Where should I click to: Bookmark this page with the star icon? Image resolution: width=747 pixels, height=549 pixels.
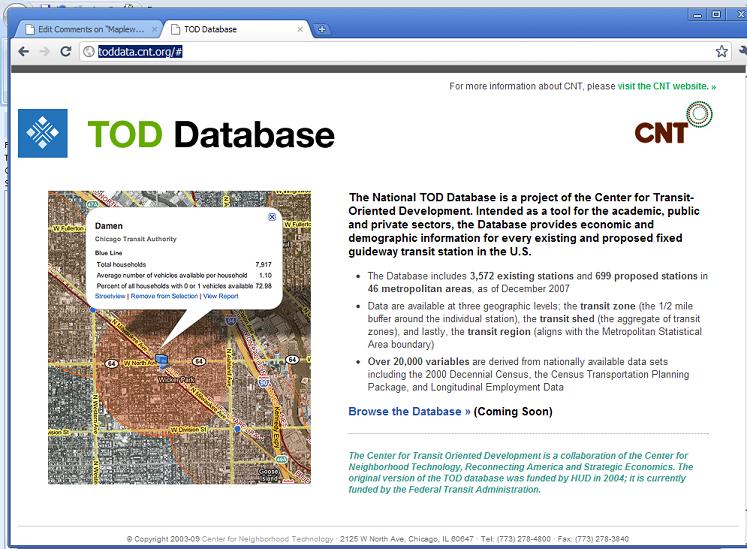tap(721, 51)
